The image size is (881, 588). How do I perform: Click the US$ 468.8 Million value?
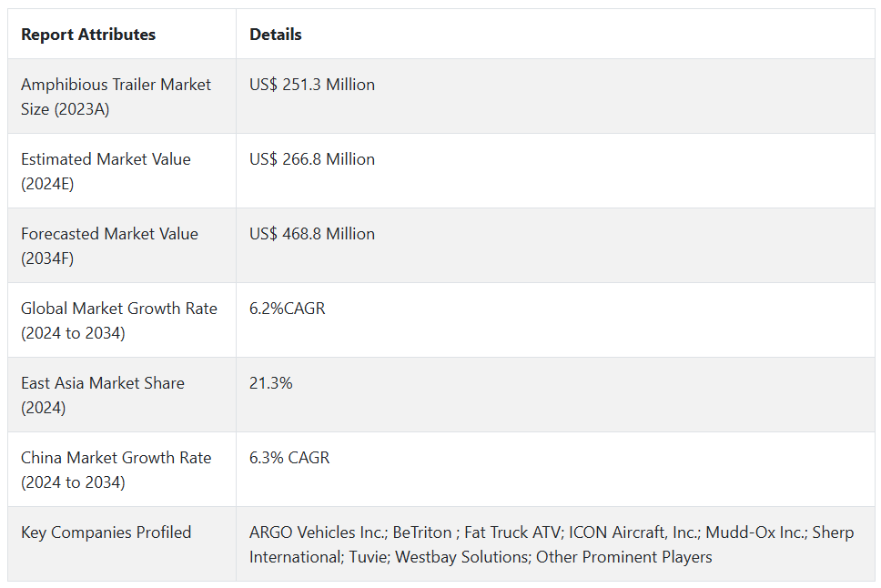pos(312,234)
